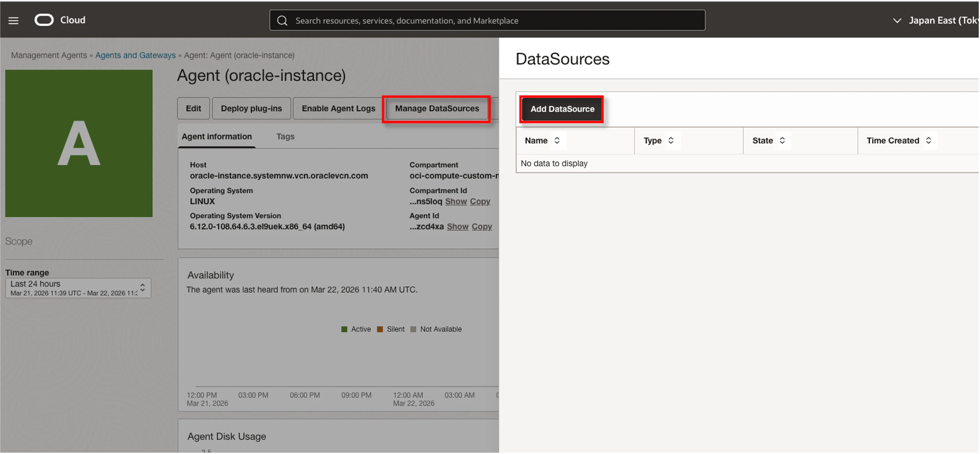Toggle the Silent legend swatch
The image size is (980, 454).
click(380, 329)
